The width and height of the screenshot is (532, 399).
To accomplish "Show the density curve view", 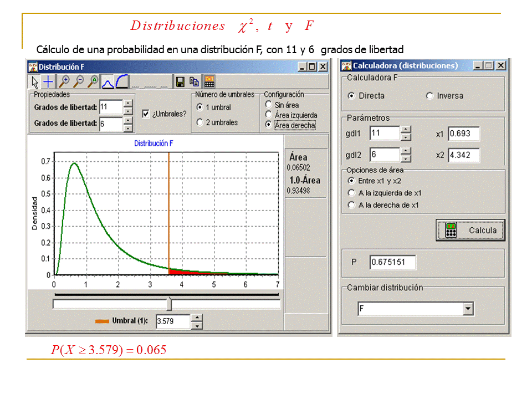I will point(108,82).
